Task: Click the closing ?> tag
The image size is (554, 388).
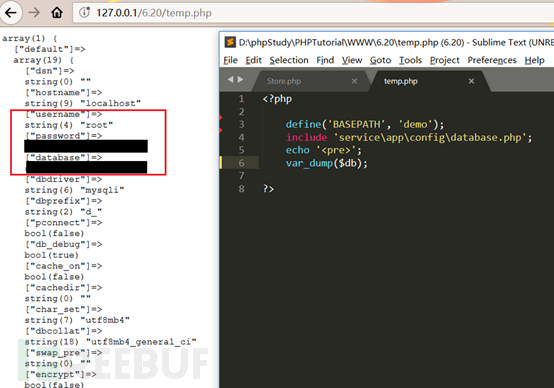Action: coord(268,189)
